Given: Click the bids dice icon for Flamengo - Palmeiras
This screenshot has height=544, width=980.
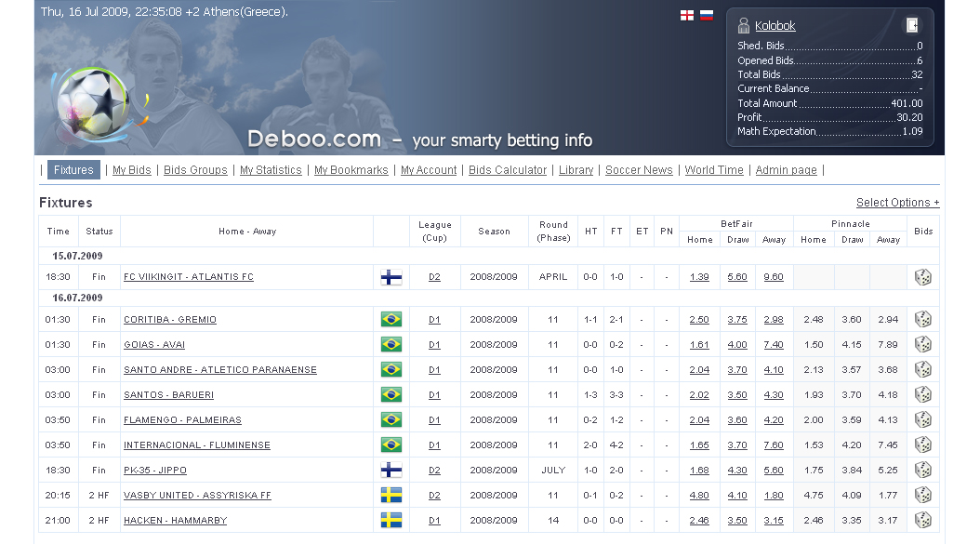Looking at the screenshot, I should [923, 419].
